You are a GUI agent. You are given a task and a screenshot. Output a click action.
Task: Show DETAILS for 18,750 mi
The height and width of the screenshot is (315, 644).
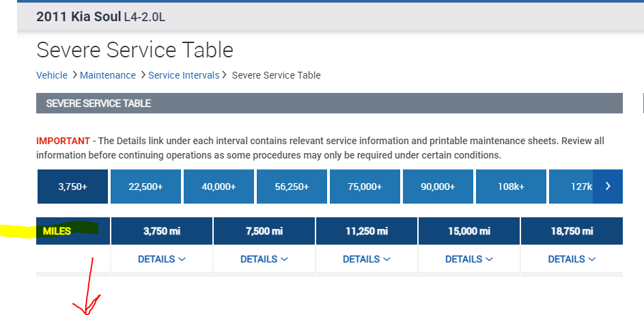572,259
